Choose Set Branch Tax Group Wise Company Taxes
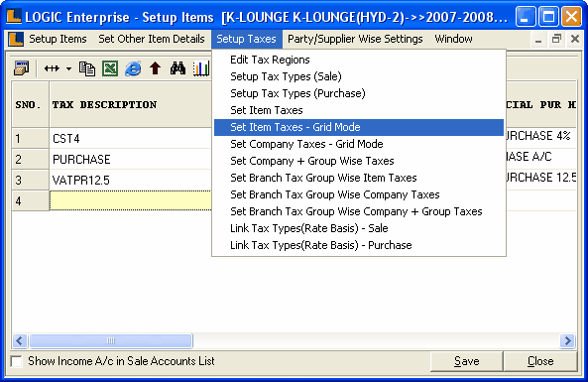 point(359,194)
